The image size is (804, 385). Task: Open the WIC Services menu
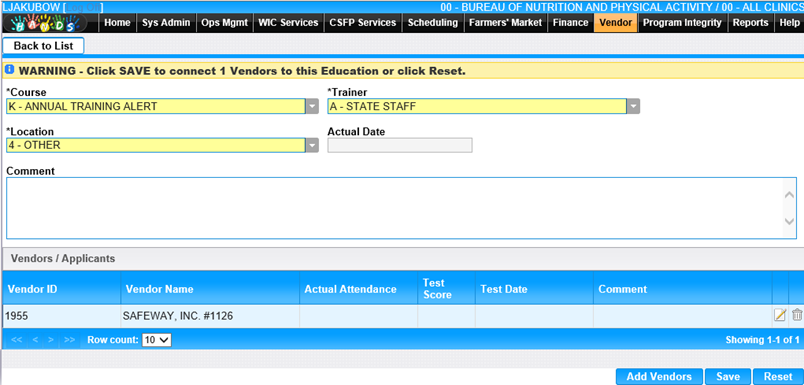288,23
